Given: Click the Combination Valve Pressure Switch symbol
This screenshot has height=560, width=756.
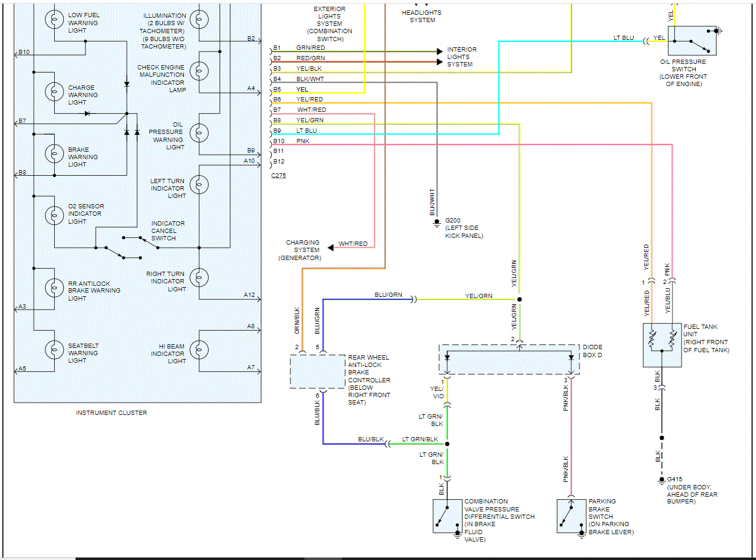Looking at the screenshot, I should click(x=447, y=516).
